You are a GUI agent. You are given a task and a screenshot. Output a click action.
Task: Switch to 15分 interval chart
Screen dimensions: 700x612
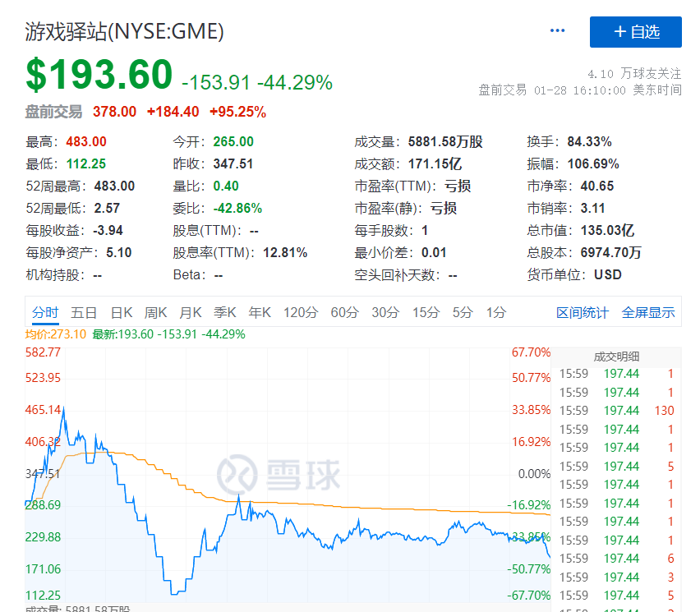click(x=426, y=313)
